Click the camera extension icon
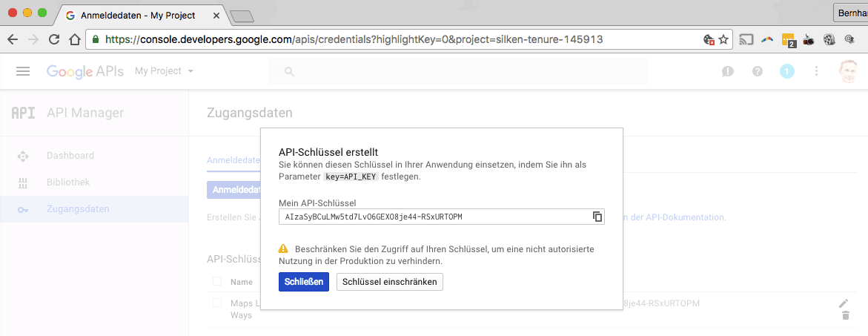 point(809,40)
